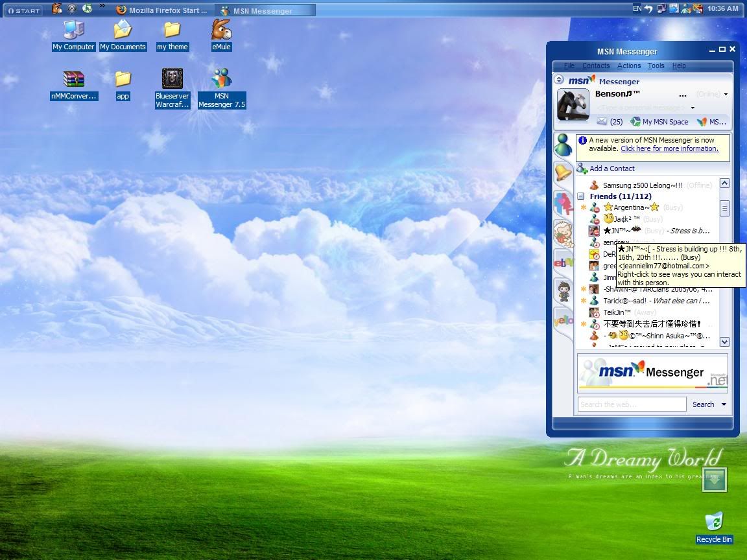The height and width of the screenshot is (560, 747).
Task: Switch to Mozilla Firefox Start taskbar button
Action: pos(163,10)
